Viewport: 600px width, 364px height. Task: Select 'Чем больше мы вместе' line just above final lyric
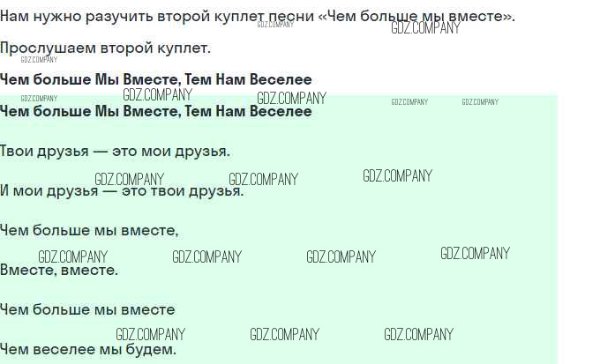pos(87,309)
